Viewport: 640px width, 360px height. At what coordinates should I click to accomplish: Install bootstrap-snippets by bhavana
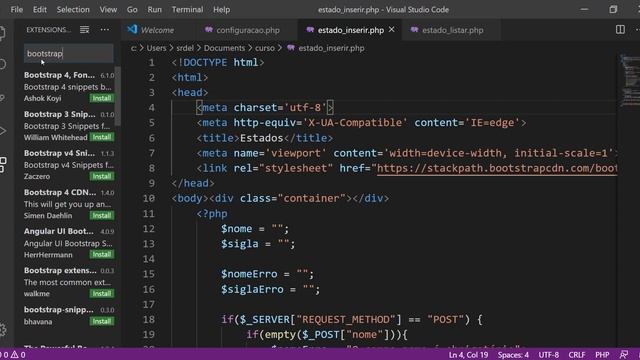102,321
